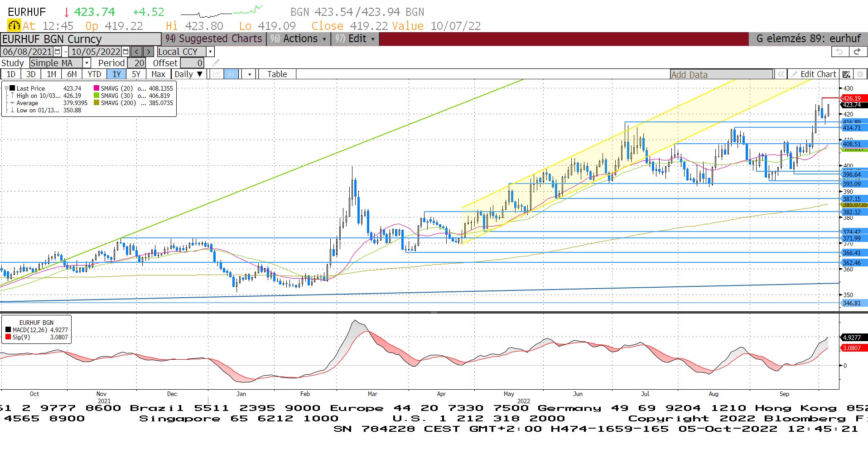Click the start date field 06/08/2021
The width and height of the screenshot is (868, 454).
[x=27, y=52]
